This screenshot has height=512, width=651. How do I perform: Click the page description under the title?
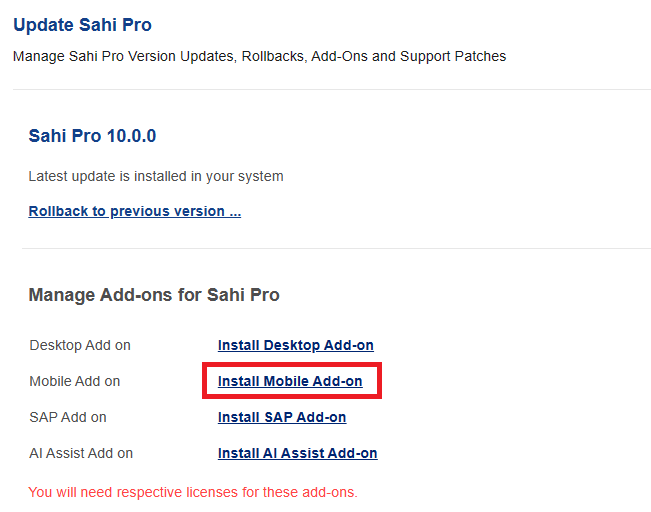point(259,56)
